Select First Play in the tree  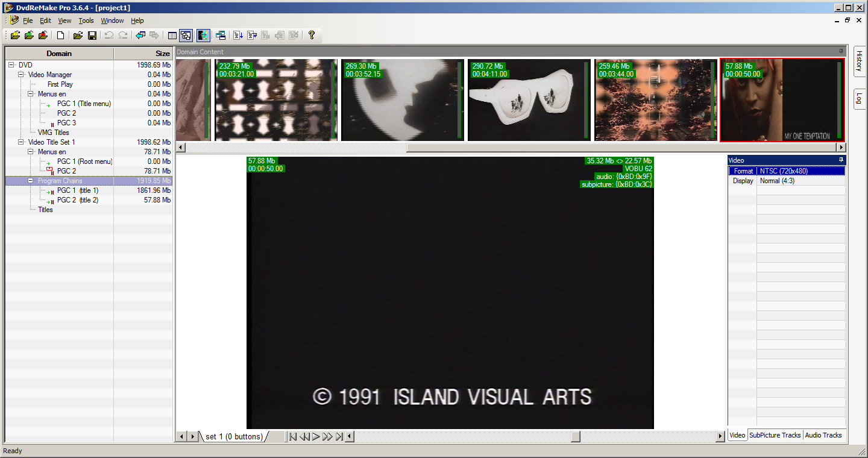click(x=60, y=84)
